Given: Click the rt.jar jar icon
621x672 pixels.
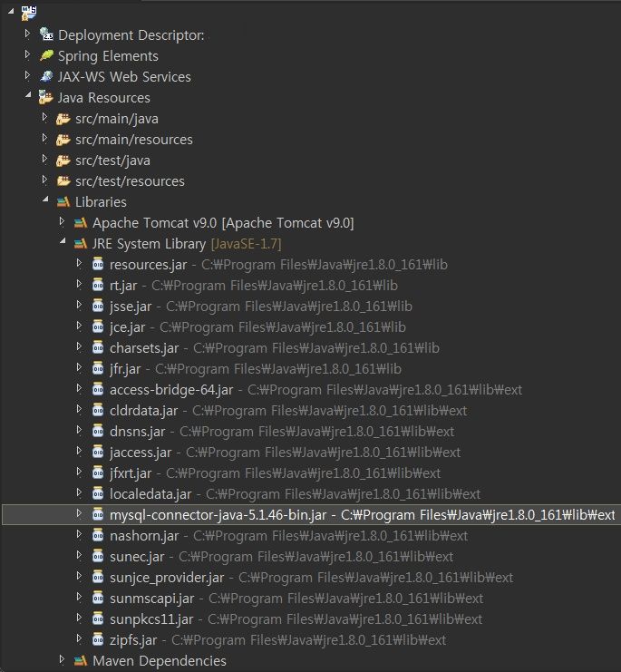Looking at the screenshot, I should click(x=98, y=285).
